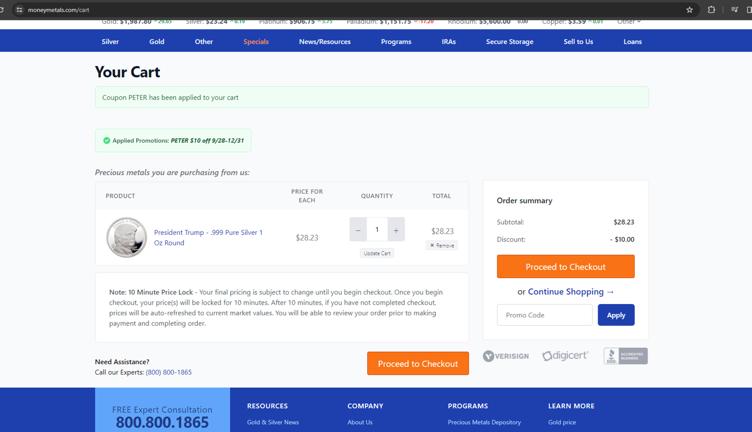This screenshot has height=432, width=752.
Task: Click the Your Cart heading
Action: [128, 72]
